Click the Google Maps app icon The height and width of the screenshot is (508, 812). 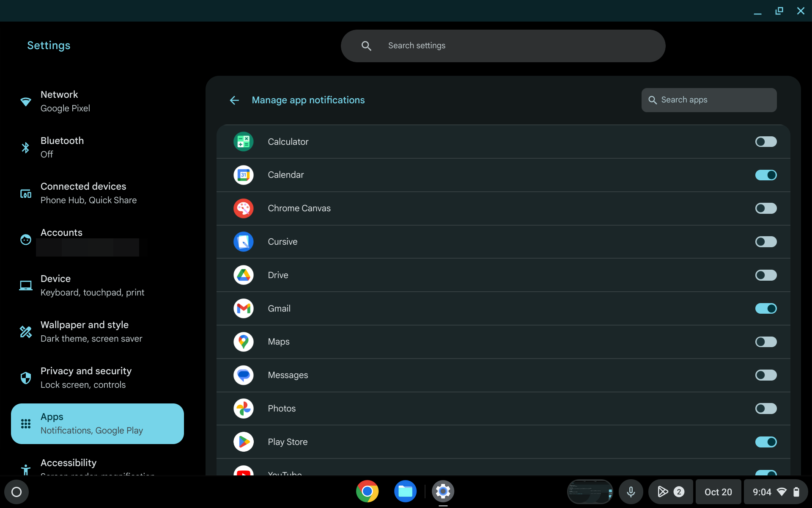(x=243, y=341)
